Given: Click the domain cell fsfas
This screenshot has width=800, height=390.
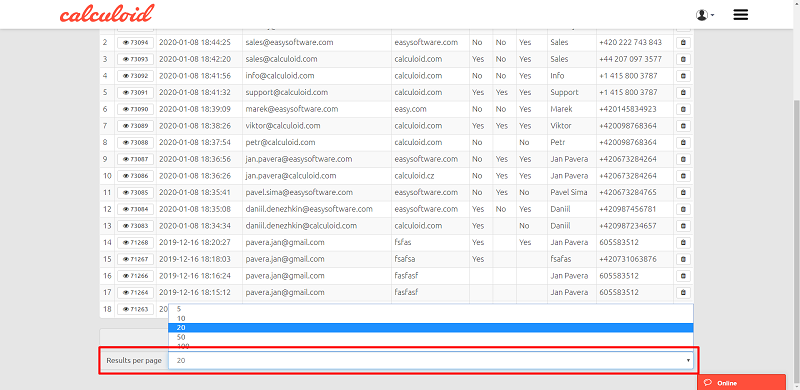Looking at the screenshot, I should 430,242.
